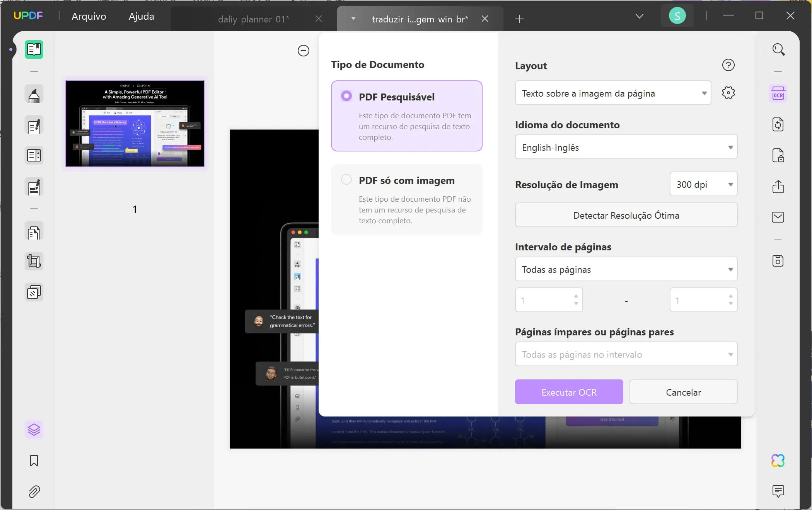Open the attachments paperclip icon
This screenshot has width=812, height=510.
point(34,491)
